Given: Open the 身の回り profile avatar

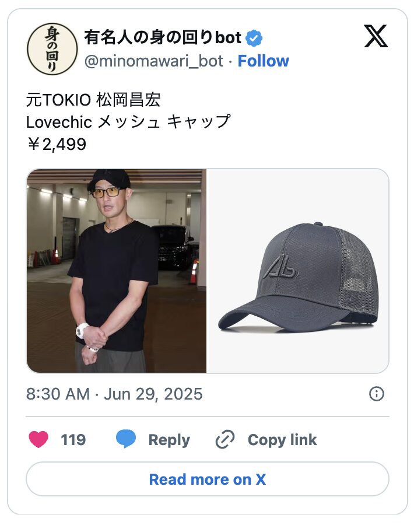Looking at the screenshot, I should [x=52, y=50].
